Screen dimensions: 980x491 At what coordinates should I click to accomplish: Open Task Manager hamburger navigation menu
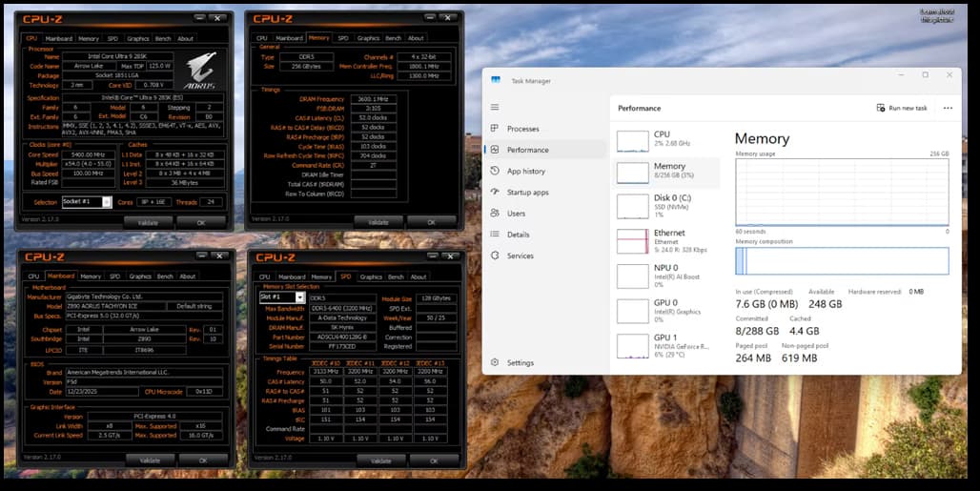coord(495,108)
